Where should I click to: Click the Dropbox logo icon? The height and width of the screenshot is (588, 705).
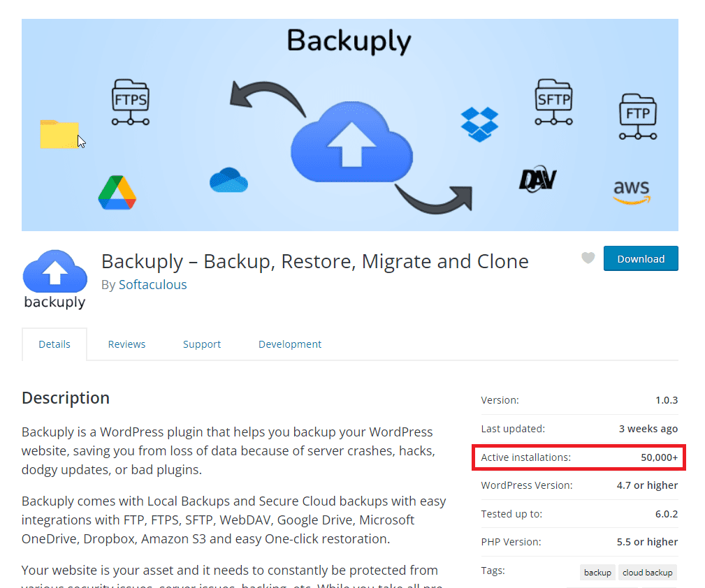pyautogui.click(x=479, y=124)
